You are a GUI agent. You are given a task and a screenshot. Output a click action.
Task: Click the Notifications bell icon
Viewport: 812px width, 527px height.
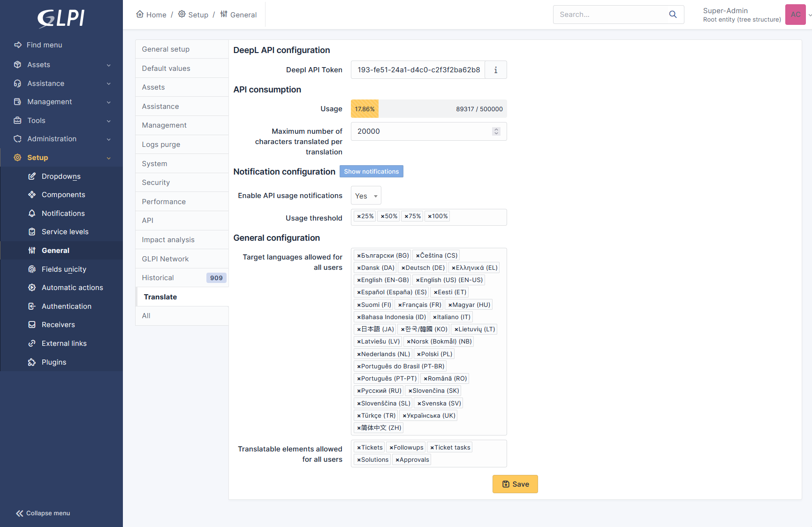[32, 214]
